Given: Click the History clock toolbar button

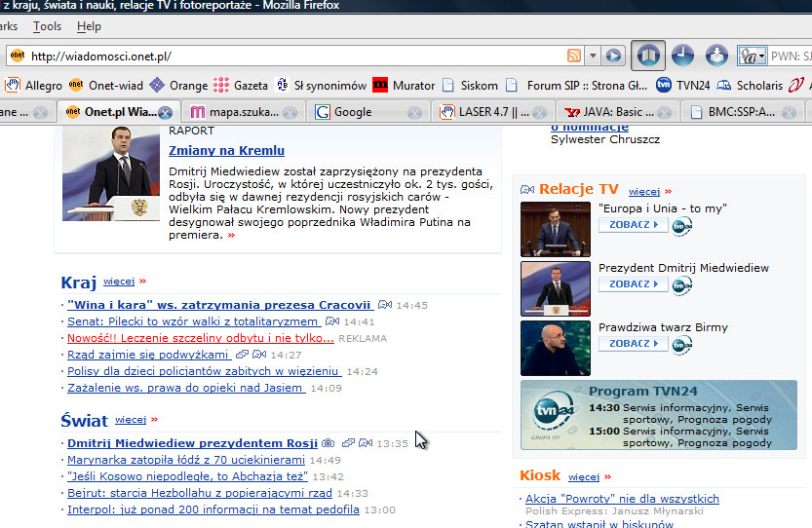Looking at the screenshot, I should coord(682,56).
